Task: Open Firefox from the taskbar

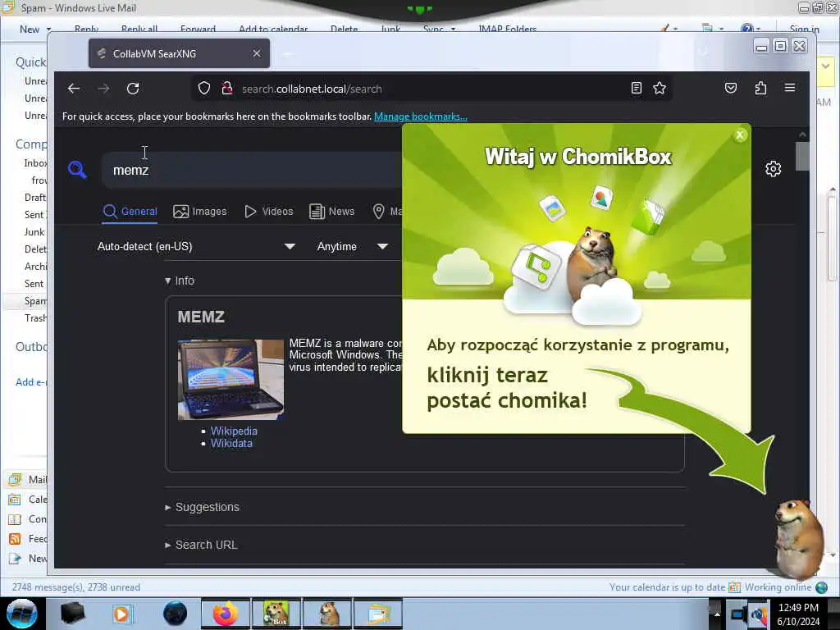Action: click(225, 614)
